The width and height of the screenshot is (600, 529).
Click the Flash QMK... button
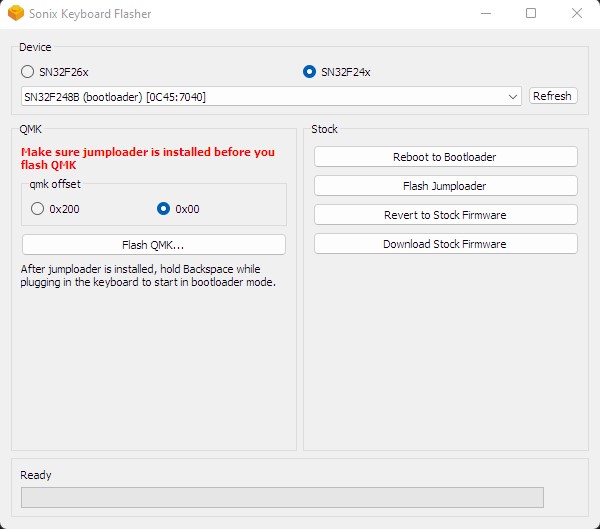[x=154, y=245]
